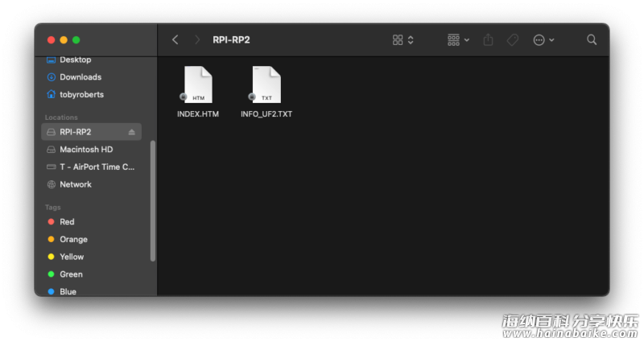644x342 pixels.
Task: Click the forward navigation arrow
Action: pos(197,39)
